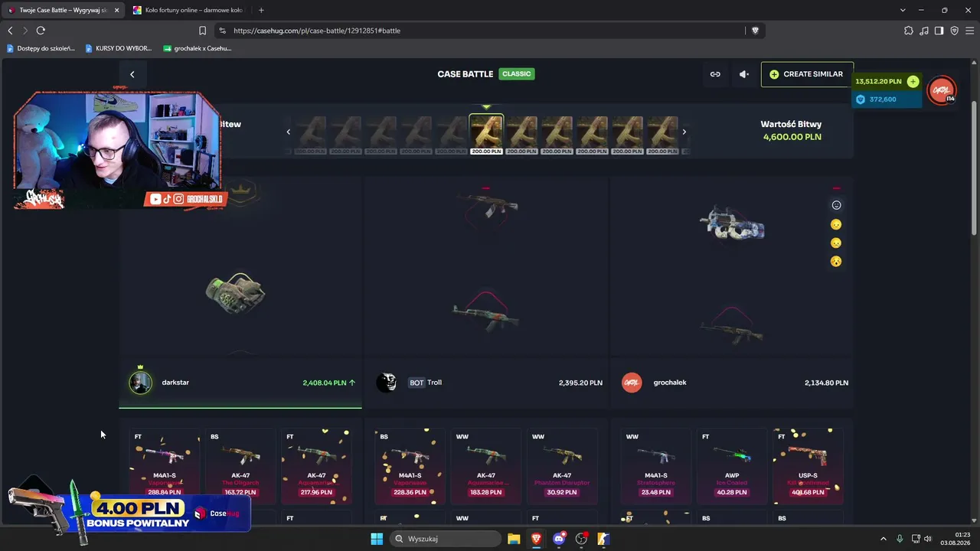The height and width of the screenshot is (551, 980).
Task: Open the AK-47 Phantom Disruptor 30.92 PLN card
Action: (x=562, y=465)
